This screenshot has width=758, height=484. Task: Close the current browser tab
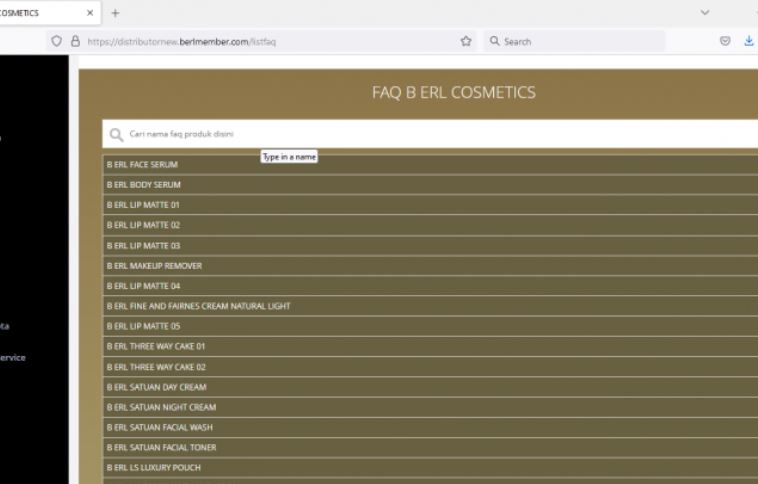click(x=90, y=13)
